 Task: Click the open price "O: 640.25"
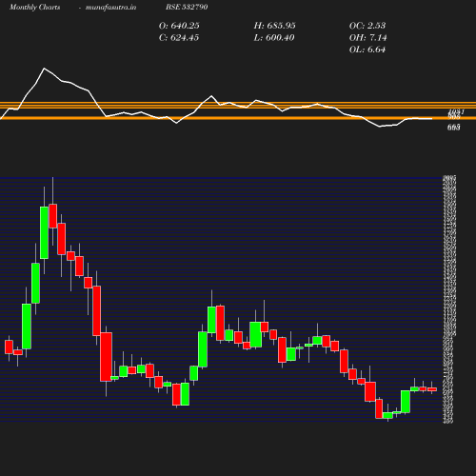pyautogui.click(x=179, y=26)
